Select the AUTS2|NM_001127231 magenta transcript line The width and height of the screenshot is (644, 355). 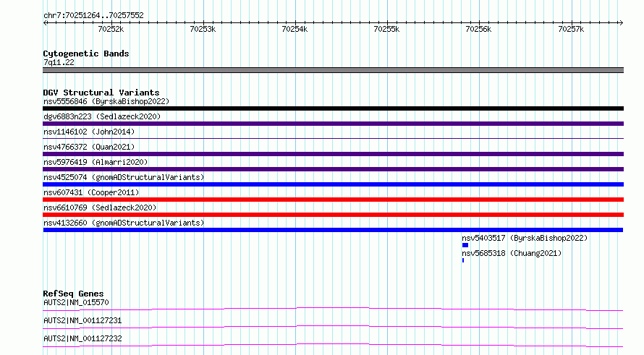click(333, 327)
